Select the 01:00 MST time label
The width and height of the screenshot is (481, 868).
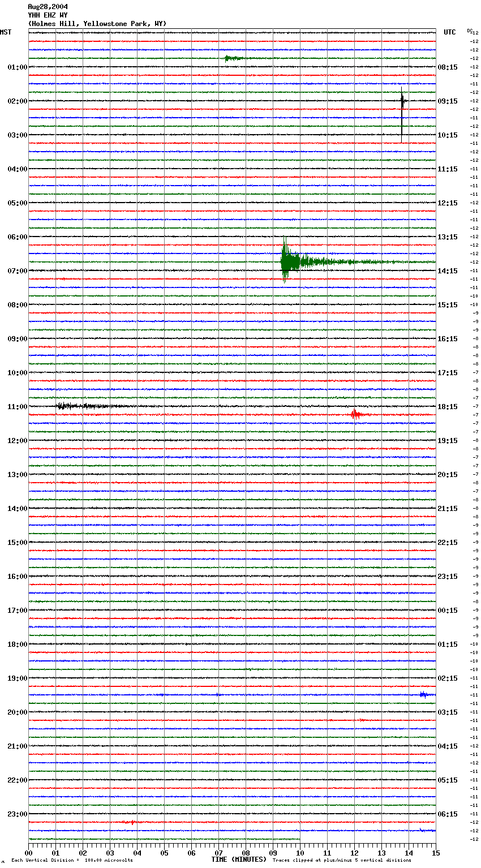pyautogui.click(x=18, y=67)
